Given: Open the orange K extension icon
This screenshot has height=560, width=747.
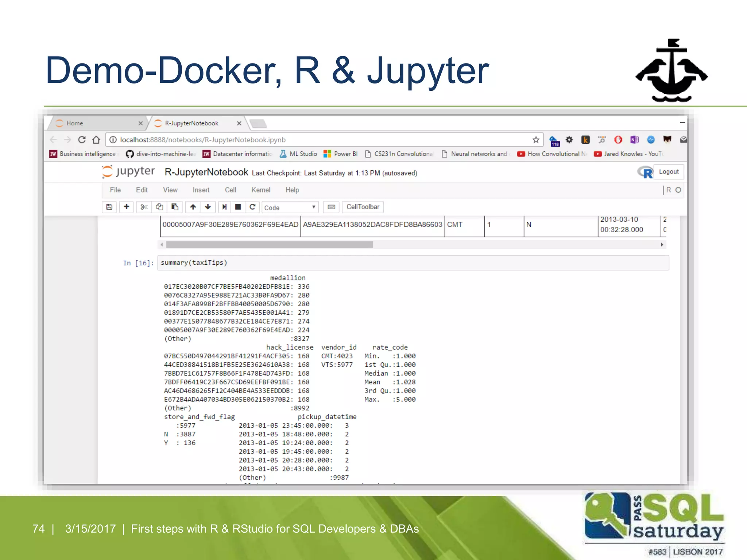Looking at the screenshot, I should click(585, 140).
